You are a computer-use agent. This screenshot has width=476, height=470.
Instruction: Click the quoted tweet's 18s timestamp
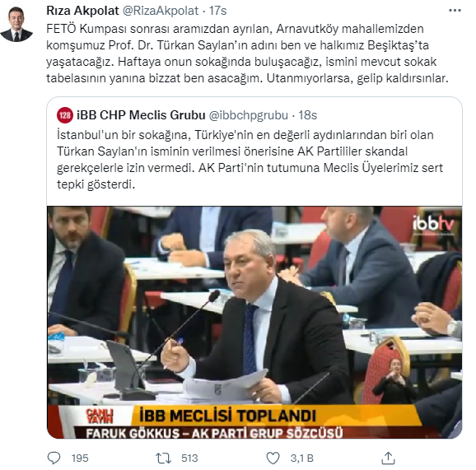(x=307, y=115)
